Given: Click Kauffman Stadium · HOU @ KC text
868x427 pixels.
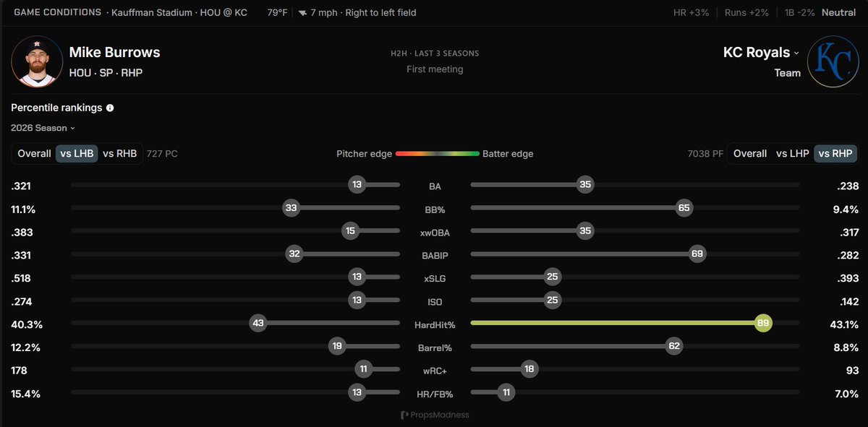Looking at the screenshot, I should pos(179,12).
